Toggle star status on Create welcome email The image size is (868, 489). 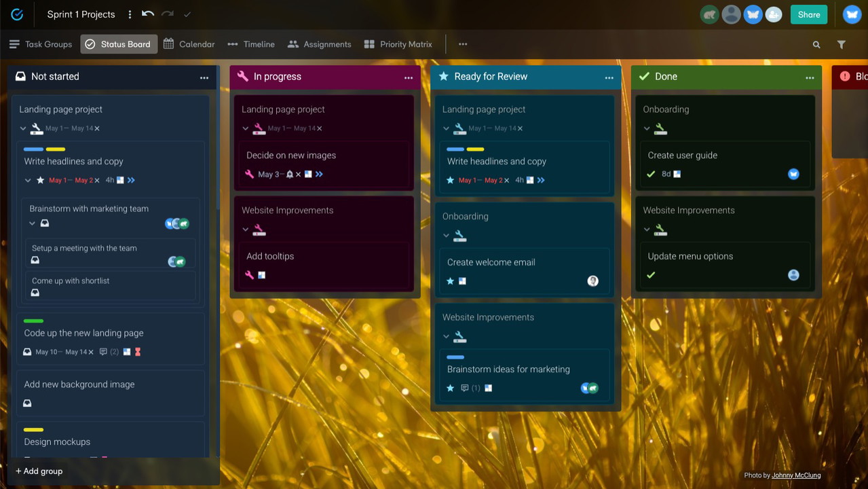[x=450, y=280]
